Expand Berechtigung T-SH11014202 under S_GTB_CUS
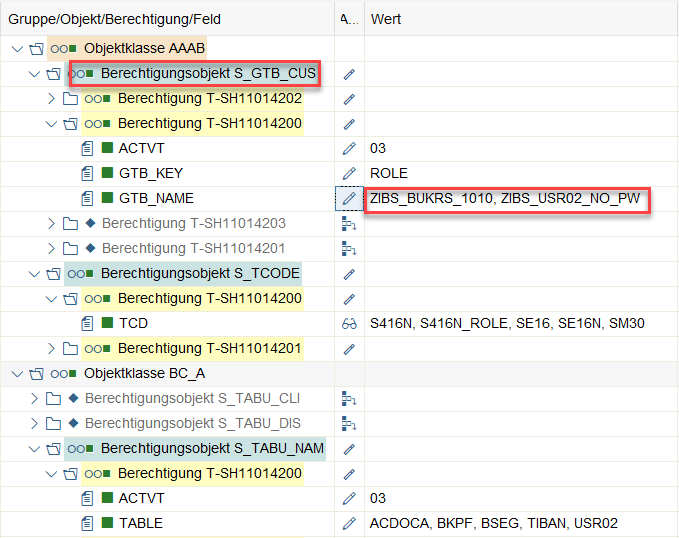The width and height of the screenshot is (679, 538). tap(52, 99)
